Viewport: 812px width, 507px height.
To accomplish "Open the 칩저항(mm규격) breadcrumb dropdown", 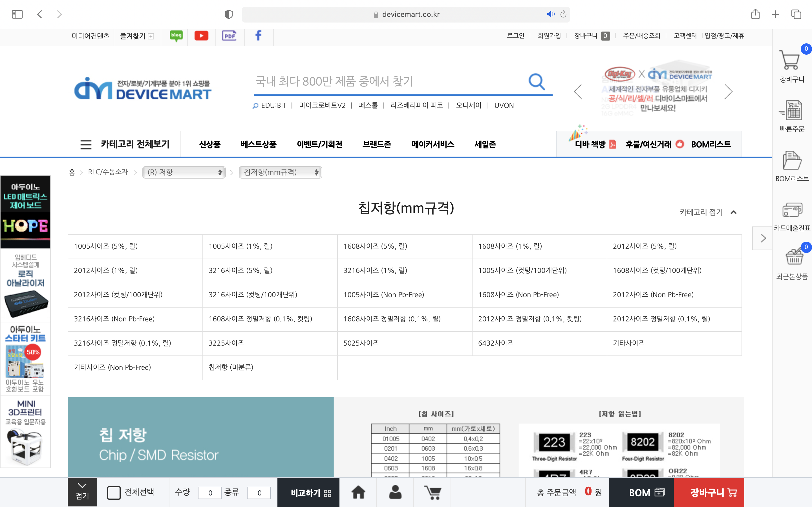I will tap(280, 172).
